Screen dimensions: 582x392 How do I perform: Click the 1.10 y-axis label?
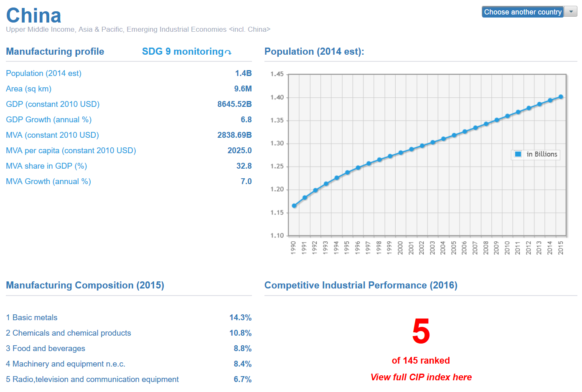click(x=277, y=235)
